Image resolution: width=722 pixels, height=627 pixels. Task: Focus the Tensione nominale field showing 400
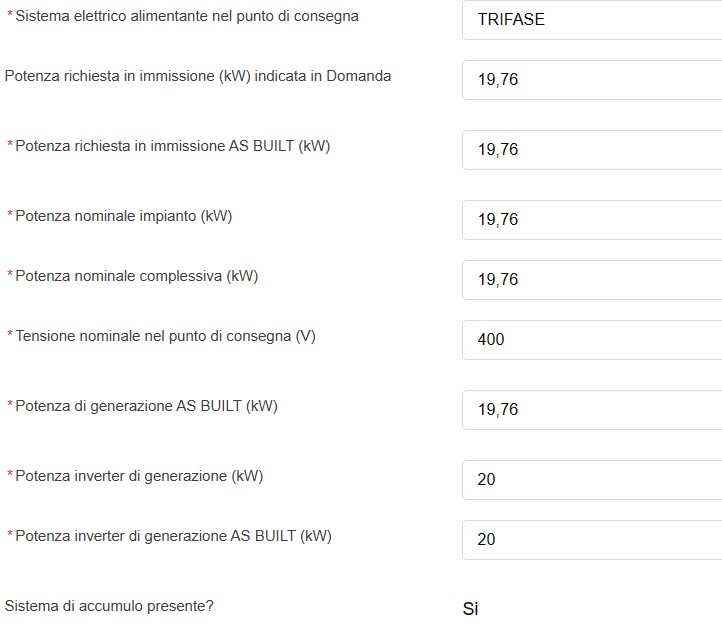[x=591, y=340]
